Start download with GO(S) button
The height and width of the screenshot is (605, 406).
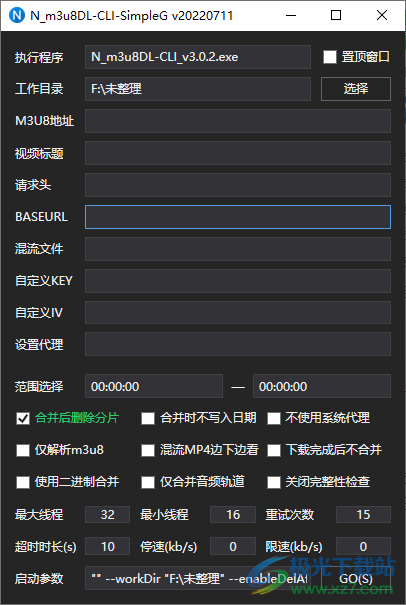356,578
